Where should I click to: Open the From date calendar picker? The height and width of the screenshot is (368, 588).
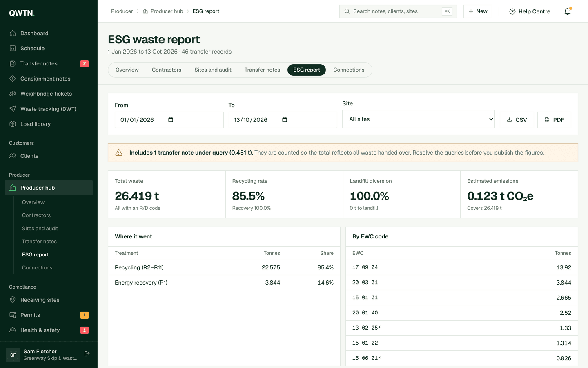tap(171, 120)
